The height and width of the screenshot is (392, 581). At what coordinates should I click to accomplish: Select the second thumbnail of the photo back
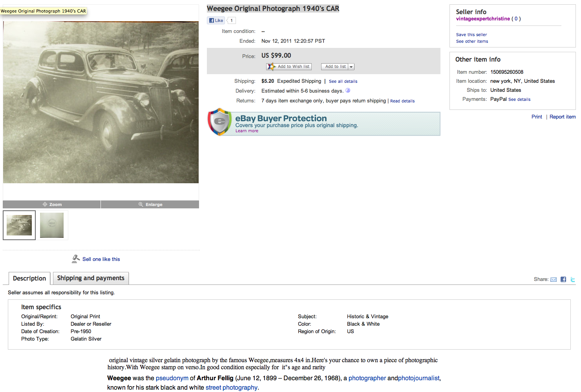52,225
